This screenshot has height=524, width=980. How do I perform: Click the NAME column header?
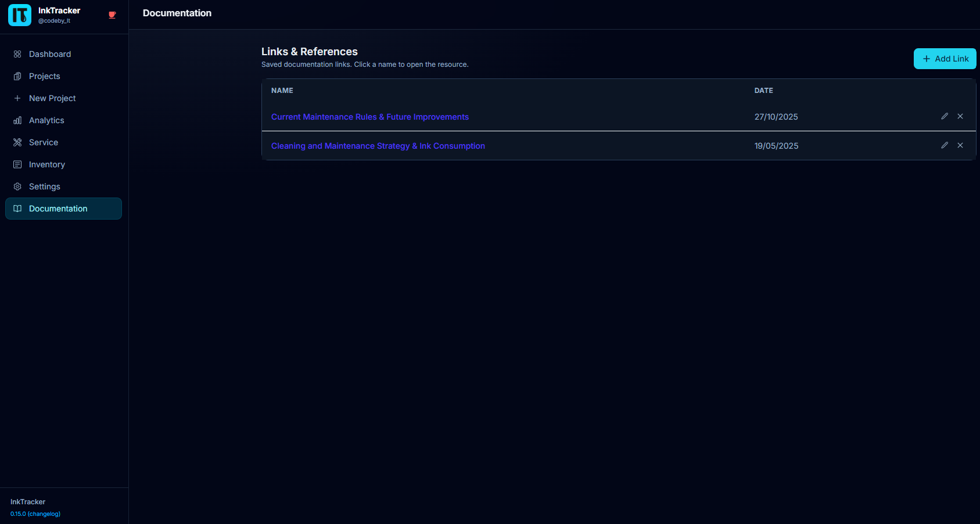[x=282, y=91]
